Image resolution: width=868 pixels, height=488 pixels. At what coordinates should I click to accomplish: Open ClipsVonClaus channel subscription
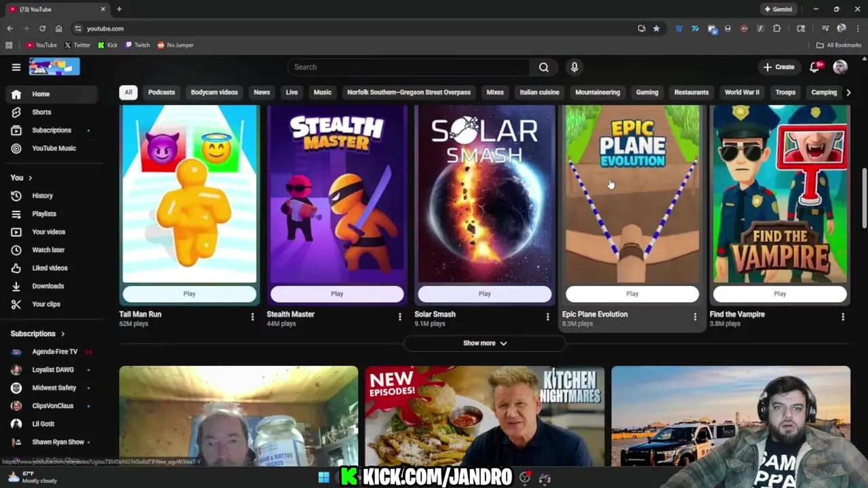(x=52, y=405)
